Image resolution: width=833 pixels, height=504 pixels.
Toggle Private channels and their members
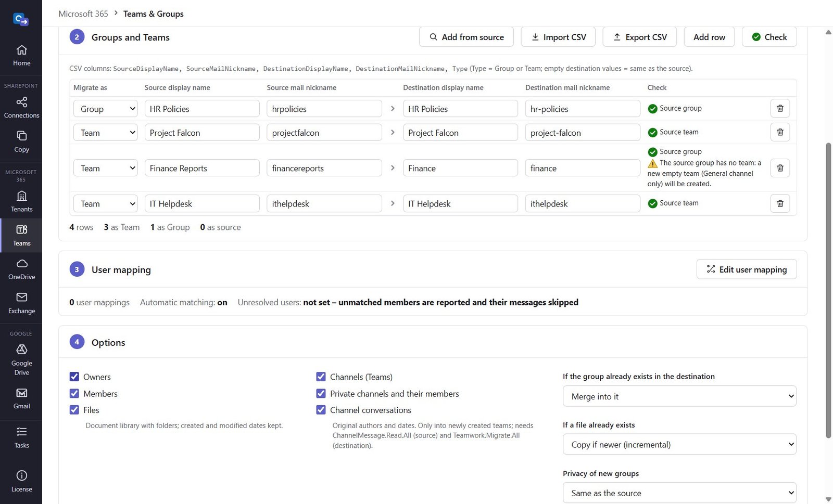pos(321,393)
